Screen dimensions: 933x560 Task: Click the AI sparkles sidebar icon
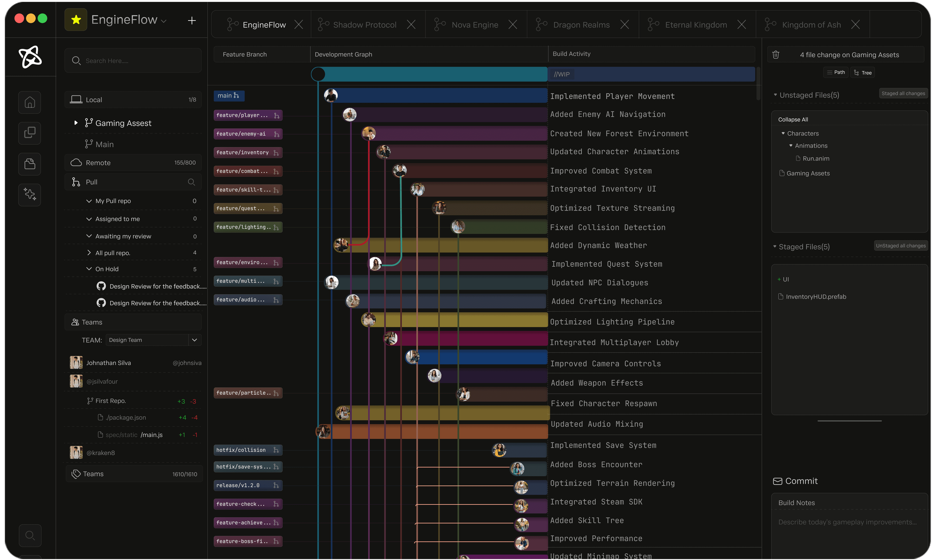30,194
